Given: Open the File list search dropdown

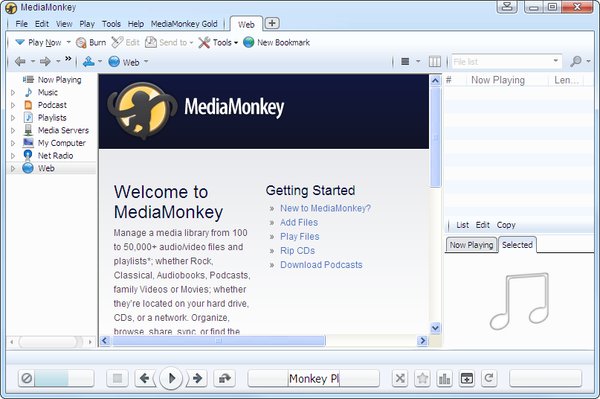Looking at the screenshot, I should tap(556, 61).
